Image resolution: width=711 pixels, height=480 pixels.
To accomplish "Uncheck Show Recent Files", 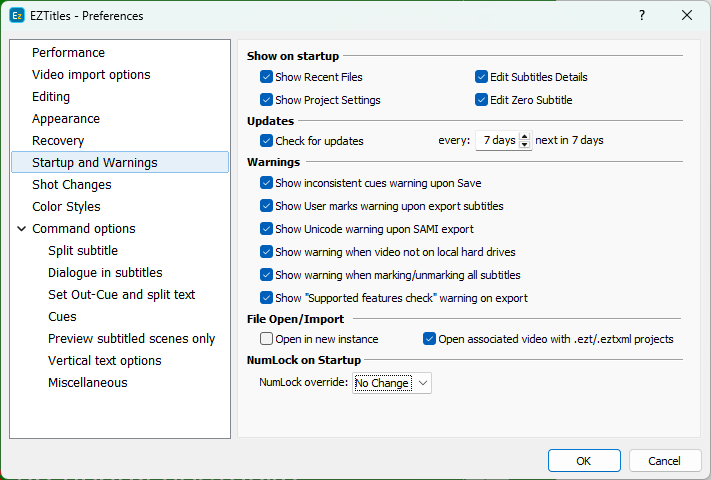I will pos(266,77).
